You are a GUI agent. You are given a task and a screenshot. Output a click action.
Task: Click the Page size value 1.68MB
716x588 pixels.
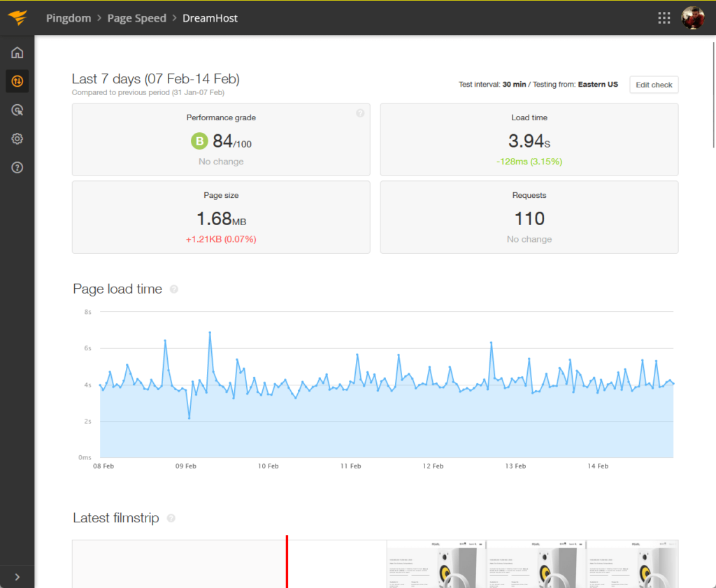point(221,219)
